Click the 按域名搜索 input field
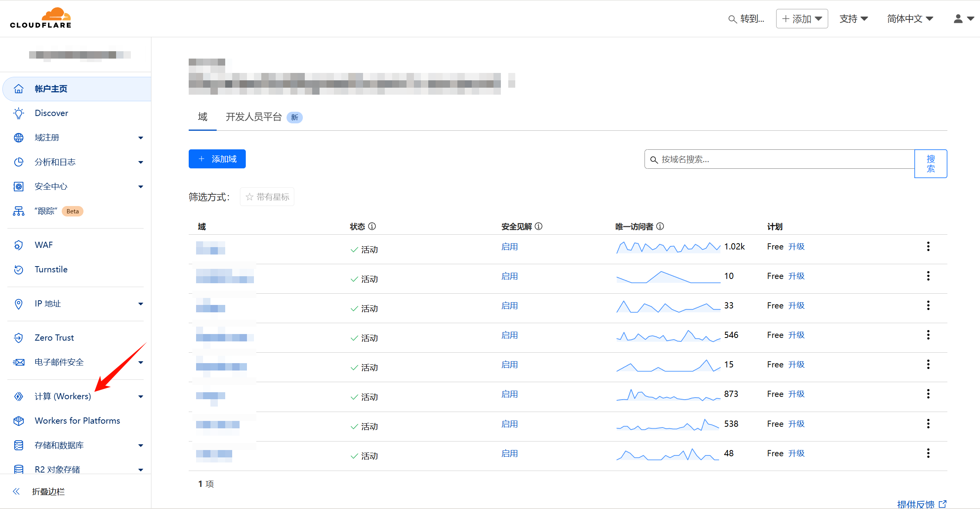This screenshot has height=509, width=980. pyautogui.click(x=780, y=159)
